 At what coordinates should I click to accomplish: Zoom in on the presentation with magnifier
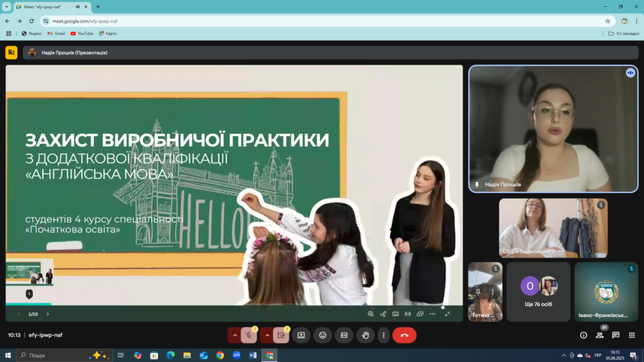(370, 314)
